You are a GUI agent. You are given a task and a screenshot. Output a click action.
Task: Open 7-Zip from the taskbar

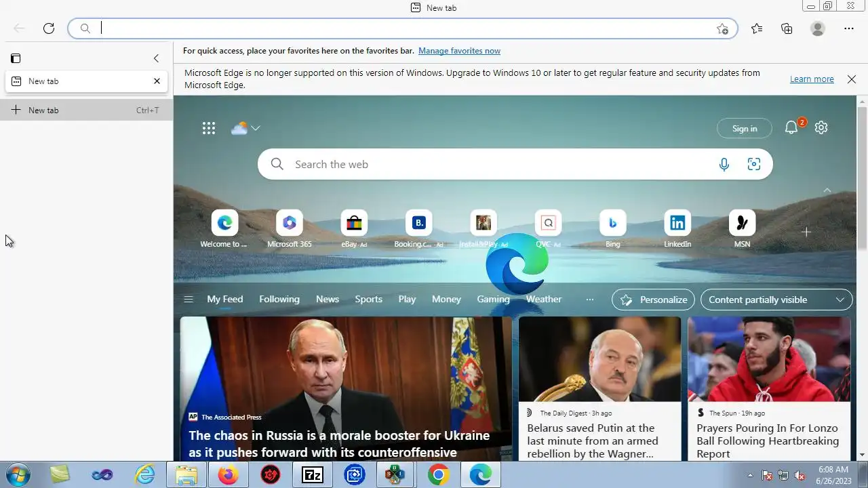coord(313,476)
